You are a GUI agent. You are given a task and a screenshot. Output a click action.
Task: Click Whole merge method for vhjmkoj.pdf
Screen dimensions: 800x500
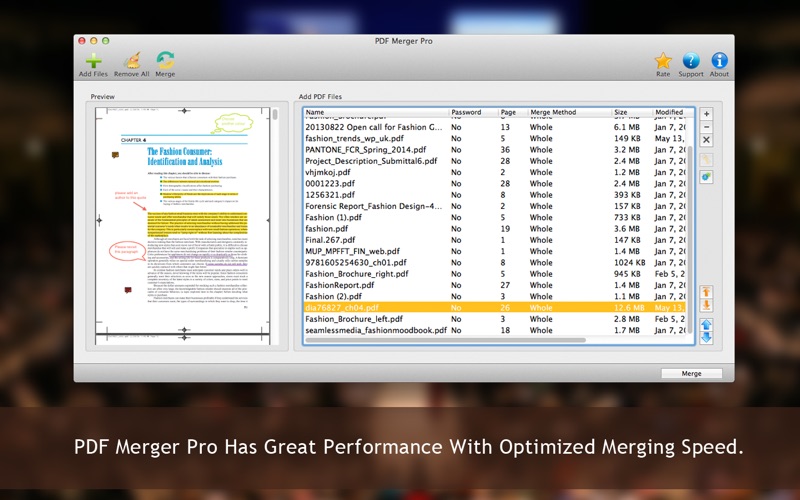(541, 172)
